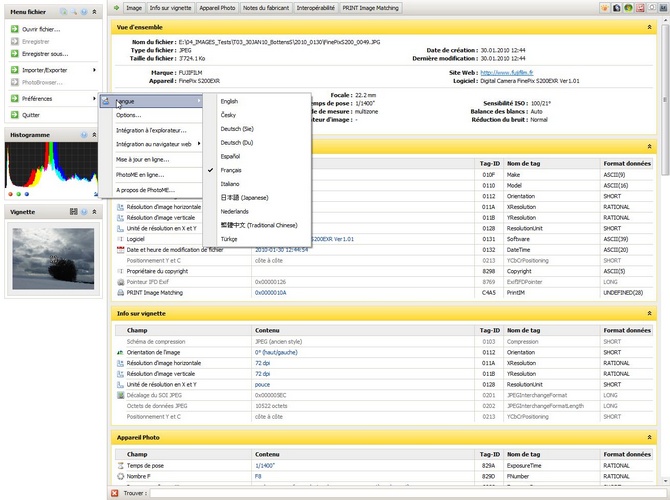Click the grid icon in Vignette header
This screenshot has width=670, height=500.
pyautogui.click(x=73, y=212)
